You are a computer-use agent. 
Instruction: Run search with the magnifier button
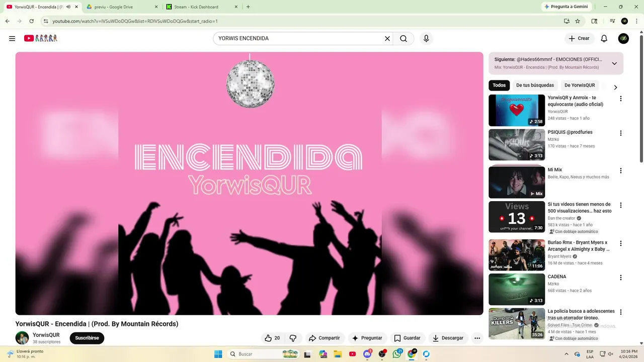(x=404, y=38)
